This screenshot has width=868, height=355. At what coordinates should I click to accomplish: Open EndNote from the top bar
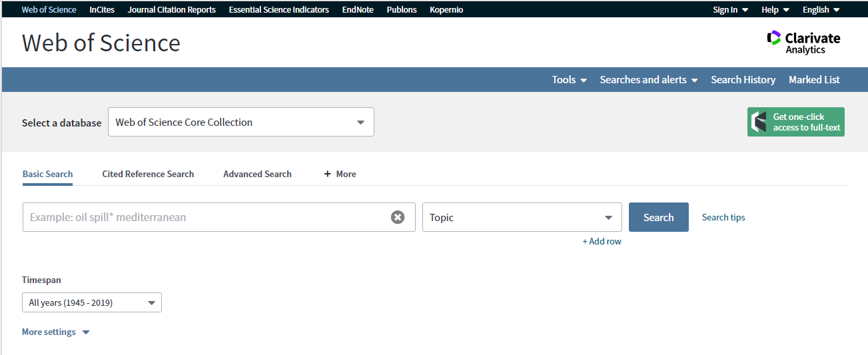pyautogui.click(x=358, y=9)
